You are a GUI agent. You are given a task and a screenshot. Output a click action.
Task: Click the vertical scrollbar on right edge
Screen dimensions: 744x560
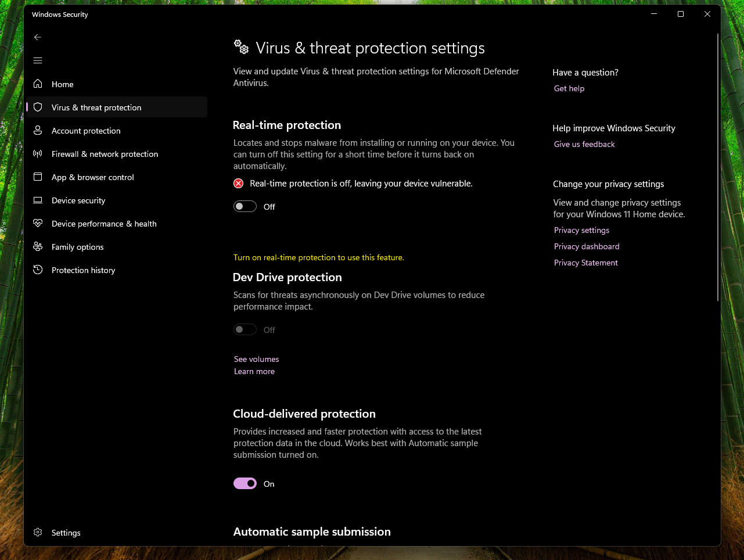(718, 167)
